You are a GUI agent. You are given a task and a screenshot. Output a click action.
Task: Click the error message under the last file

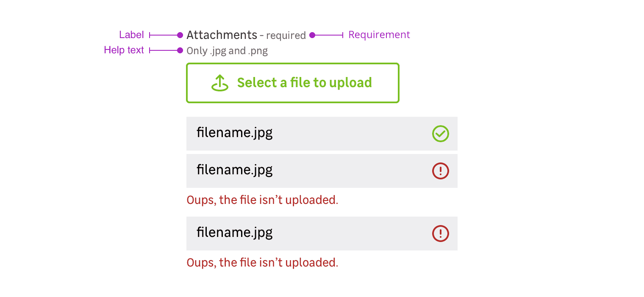(262, 262)
